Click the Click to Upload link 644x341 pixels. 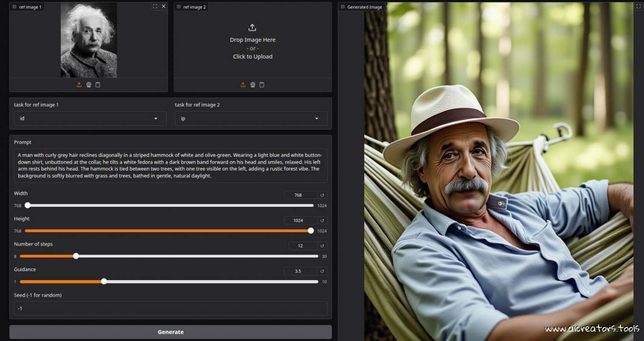coord(252,56)
